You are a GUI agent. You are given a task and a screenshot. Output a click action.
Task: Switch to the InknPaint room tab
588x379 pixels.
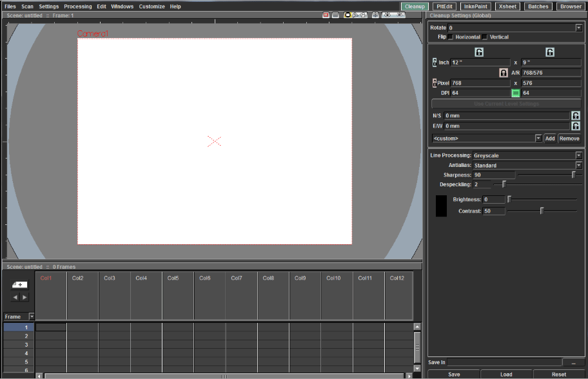coord(476,6)
